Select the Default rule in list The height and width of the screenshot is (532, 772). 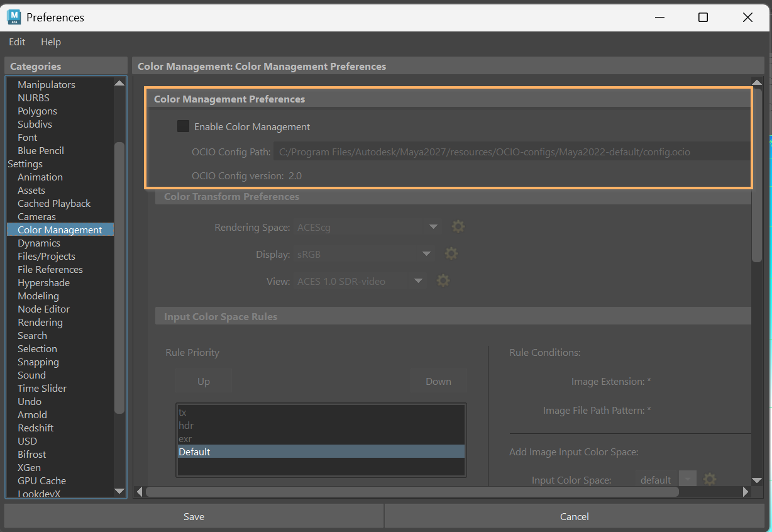point(321,452)
